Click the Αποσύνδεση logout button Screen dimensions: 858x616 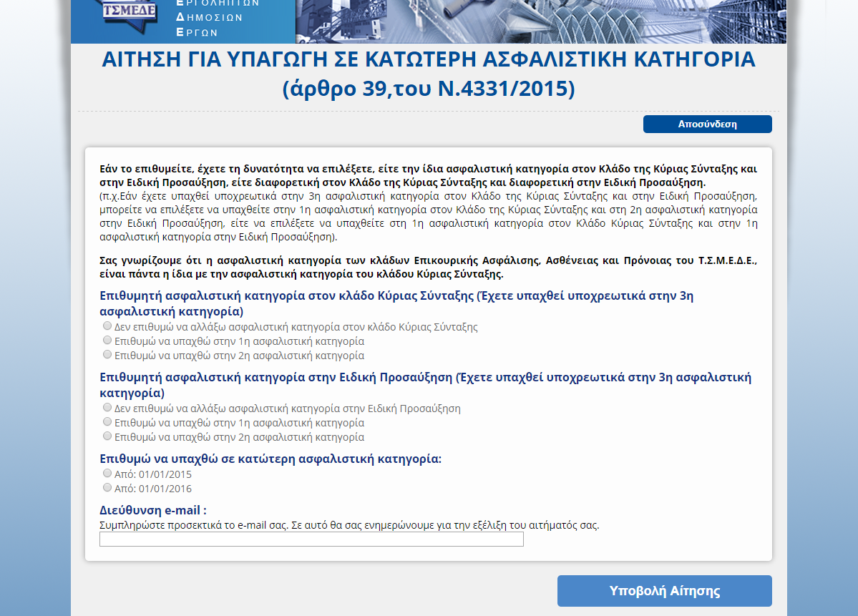coord(708,124)
